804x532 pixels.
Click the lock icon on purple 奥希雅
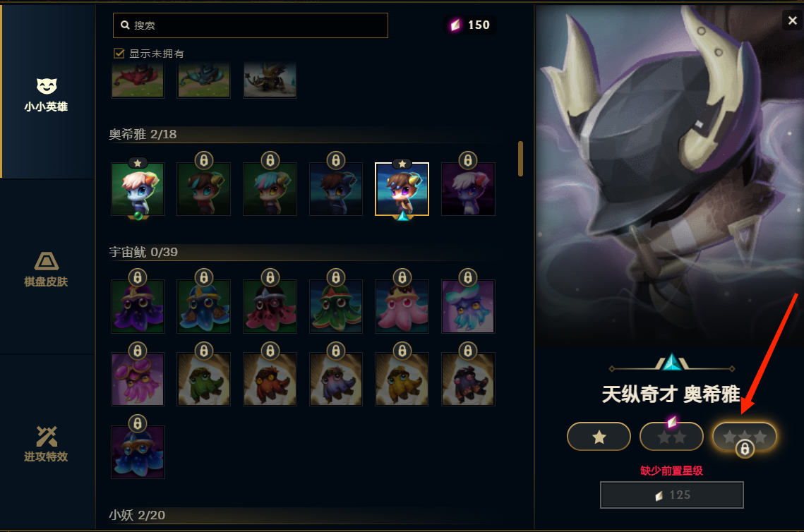tap(467, 160)
